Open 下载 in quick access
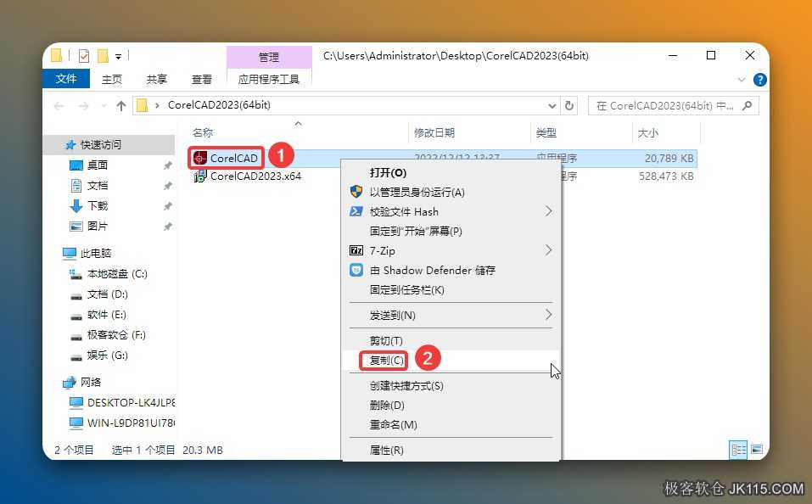Image resolution: width=812 pixels, height=504 pixels. 98,205
